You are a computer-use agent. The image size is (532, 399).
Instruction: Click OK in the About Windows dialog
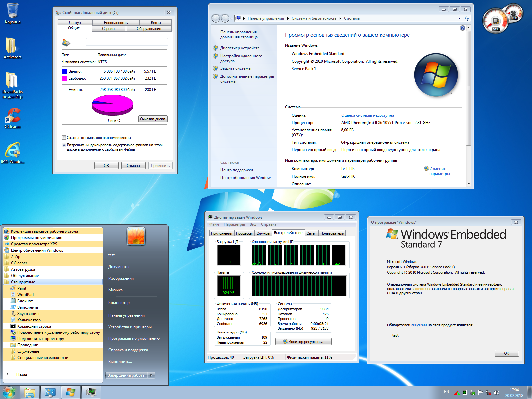[507, 353]
